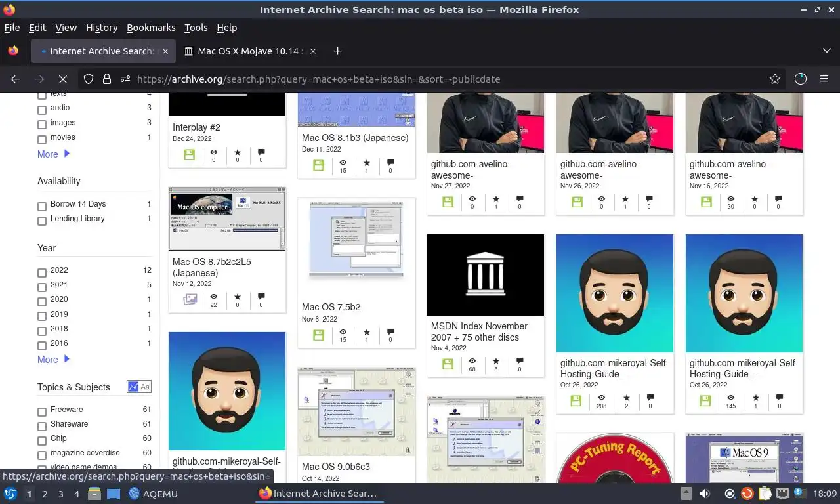840x504 pixels.
Task: Close the Mac OS X Mojave tab
Action: (x=313, y=51)
